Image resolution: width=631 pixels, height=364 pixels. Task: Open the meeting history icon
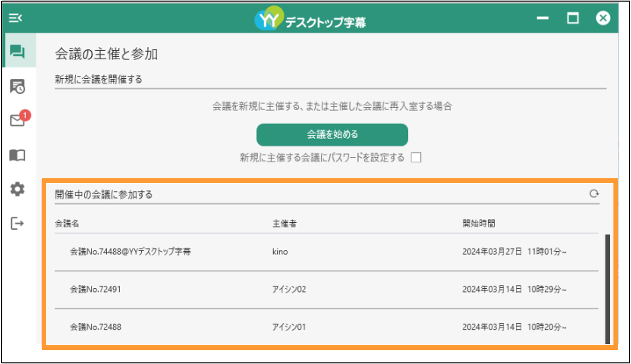(x=17, y=86)
